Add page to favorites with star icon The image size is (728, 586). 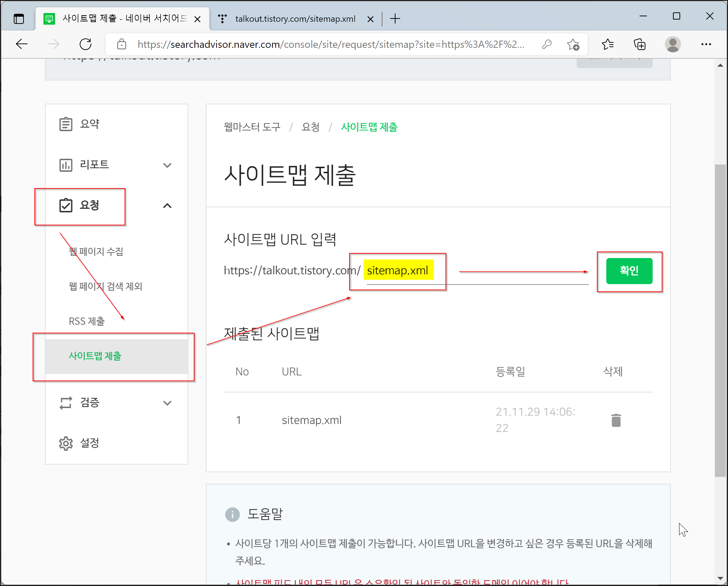(573, 44)
